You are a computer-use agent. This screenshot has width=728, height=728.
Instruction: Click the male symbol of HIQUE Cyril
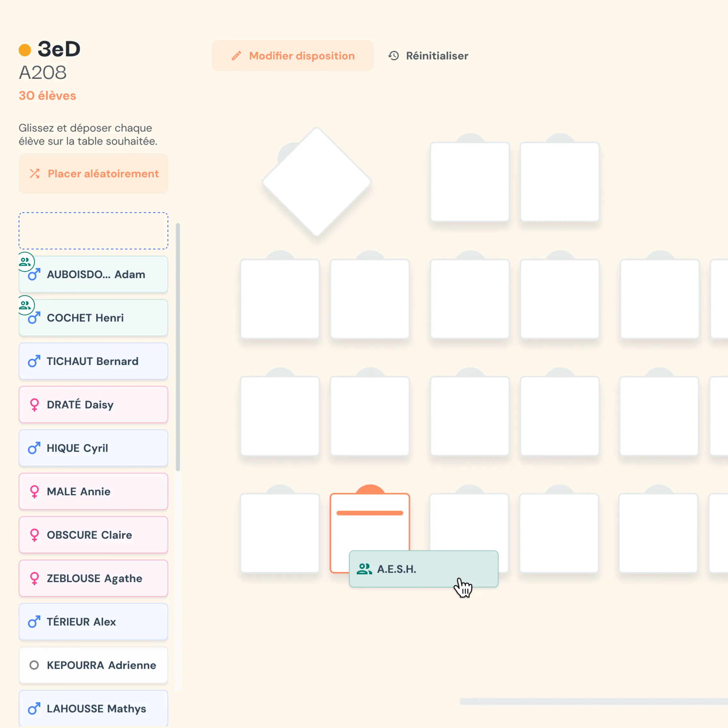pos(34,448)
